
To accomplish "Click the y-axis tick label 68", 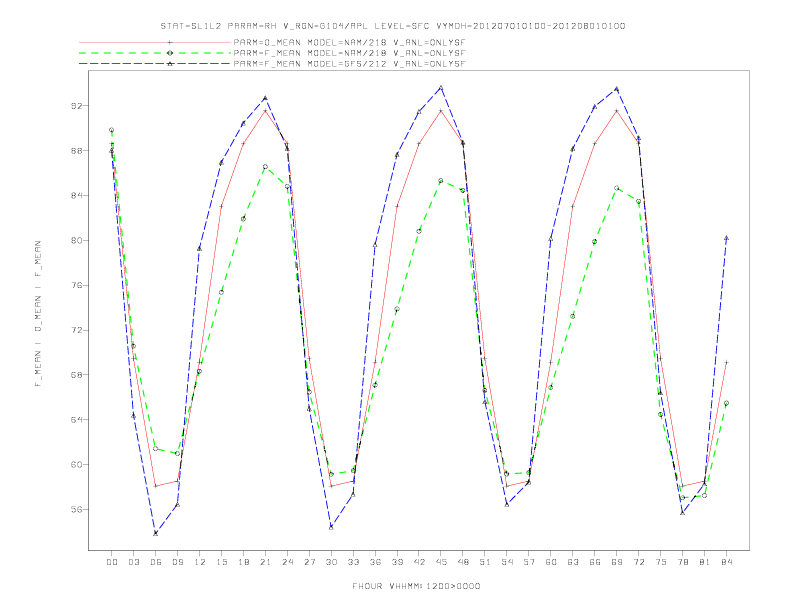I will point(77,375).
